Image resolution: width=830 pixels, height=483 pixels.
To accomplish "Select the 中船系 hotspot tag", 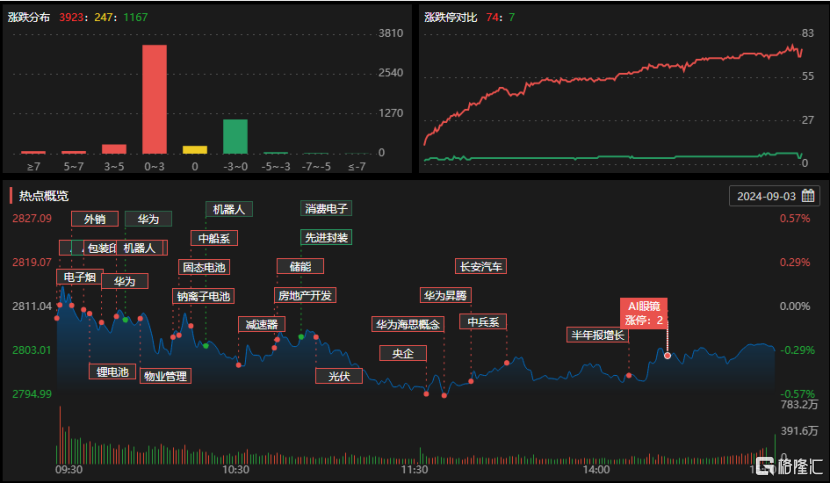I will [x=214, y=238].
